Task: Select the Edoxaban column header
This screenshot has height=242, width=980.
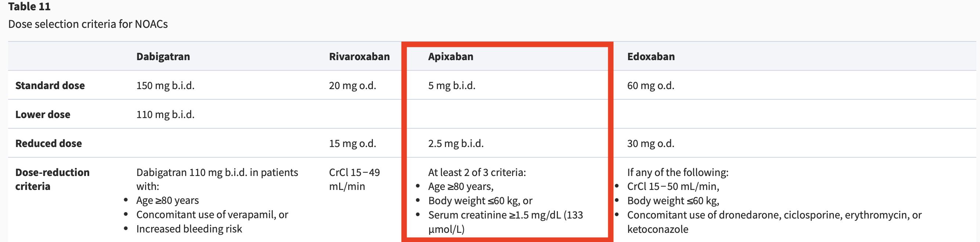Action: [650, 56]
